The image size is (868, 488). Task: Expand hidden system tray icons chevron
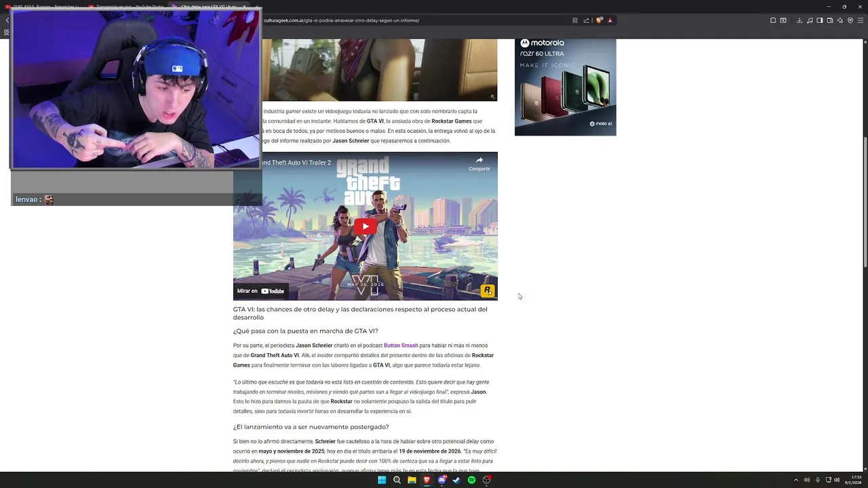(x=796, y=480)
